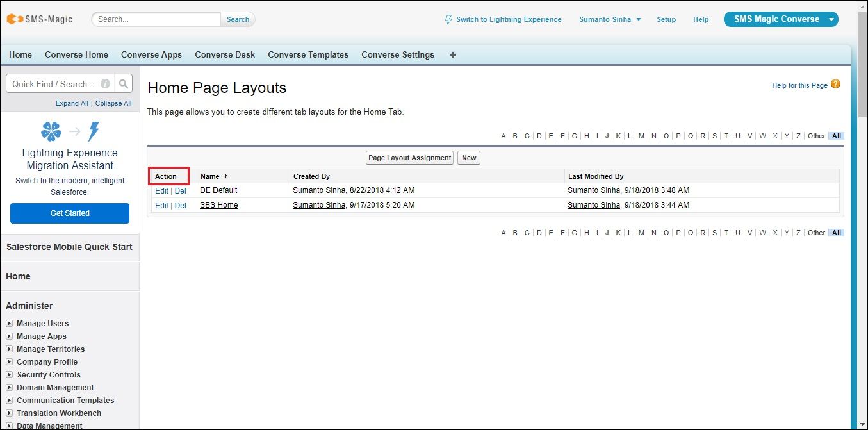
Task: Open Sumanto Sinha last-modifier link for SBS Home
Action: tap(594, 206)
